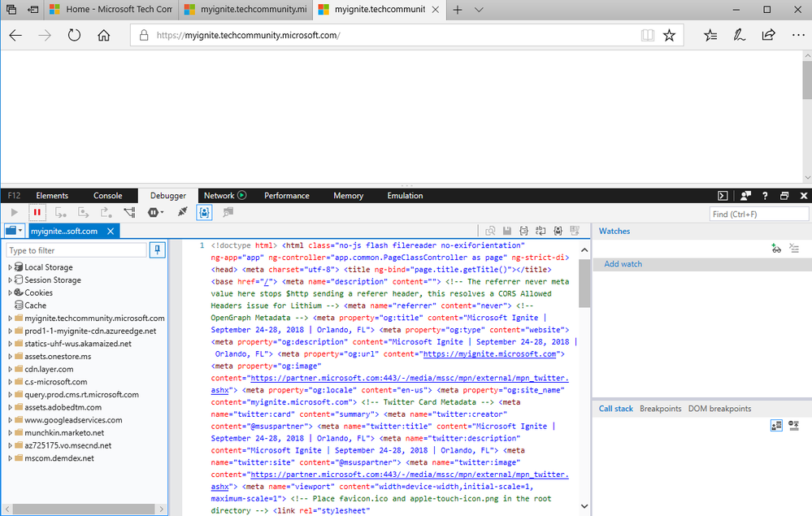
Task: Open the Elements dev tools tab
Action: pyautogui.click(x=52, y=196)
